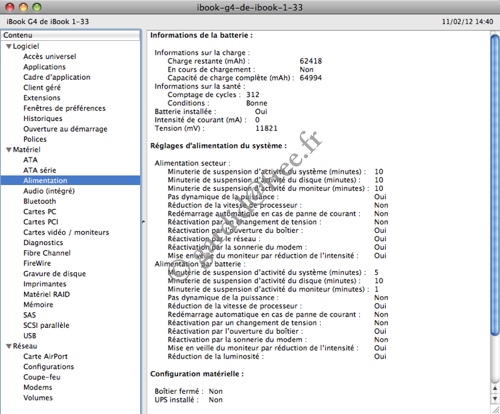Select Coupe-feu item
Image resolution: width=500 pixels, height=414 pixels.
coord(42,377)
